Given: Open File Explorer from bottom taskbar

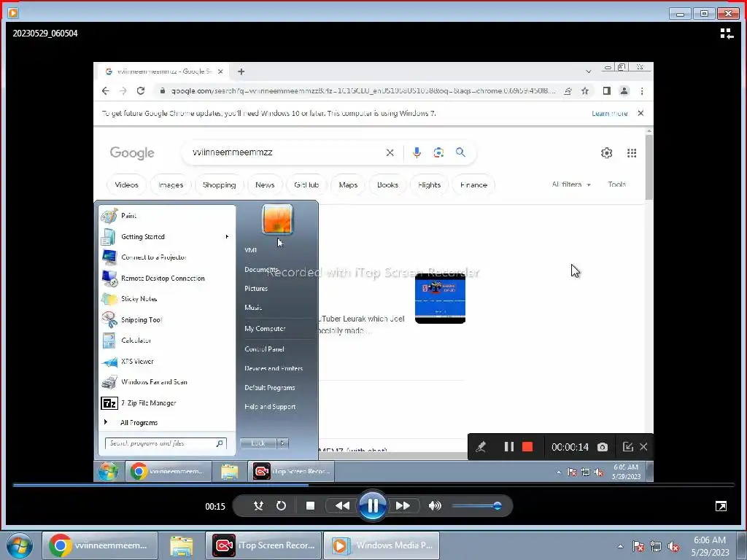Looking at the screenshot, I should [x=182, y=545].
